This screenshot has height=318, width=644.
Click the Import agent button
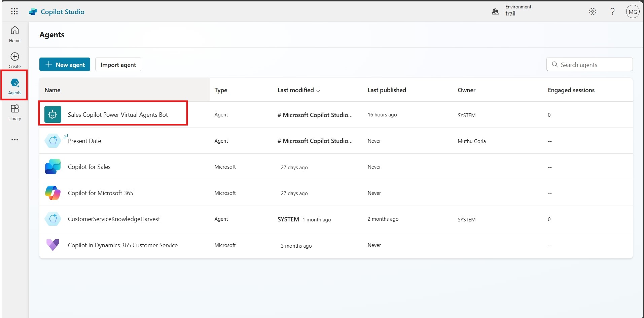pyautogui.click(x=118, y=65)
